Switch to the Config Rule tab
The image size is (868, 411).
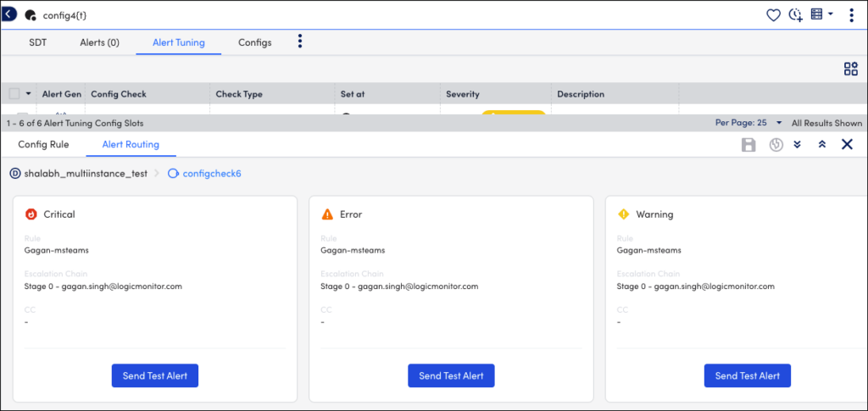(43, 145)
